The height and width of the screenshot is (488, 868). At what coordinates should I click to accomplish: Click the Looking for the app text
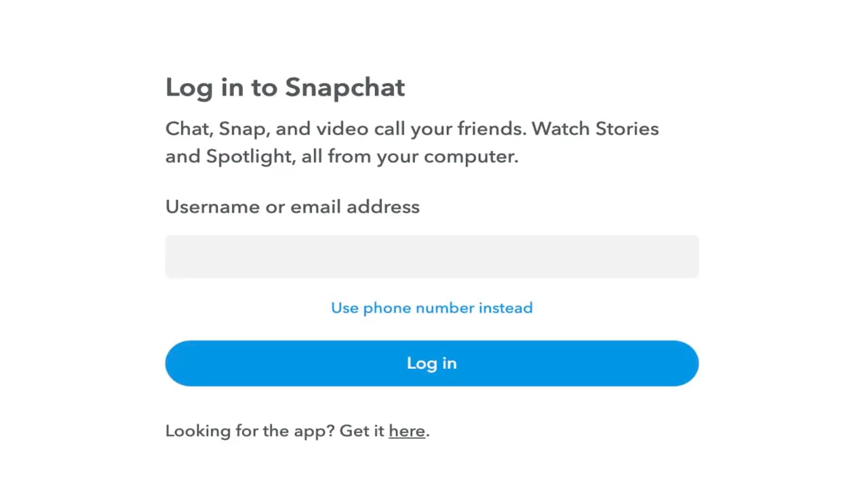251,430
